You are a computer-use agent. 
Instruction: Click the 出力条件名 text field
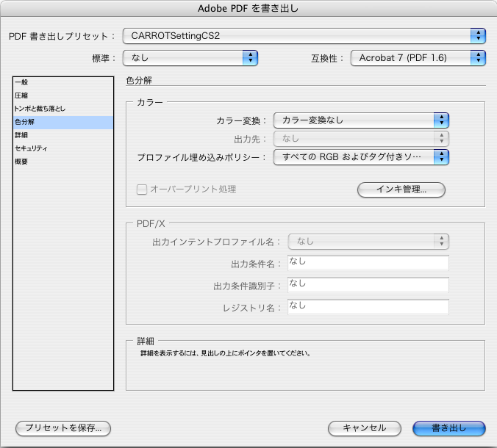[368, 263]
